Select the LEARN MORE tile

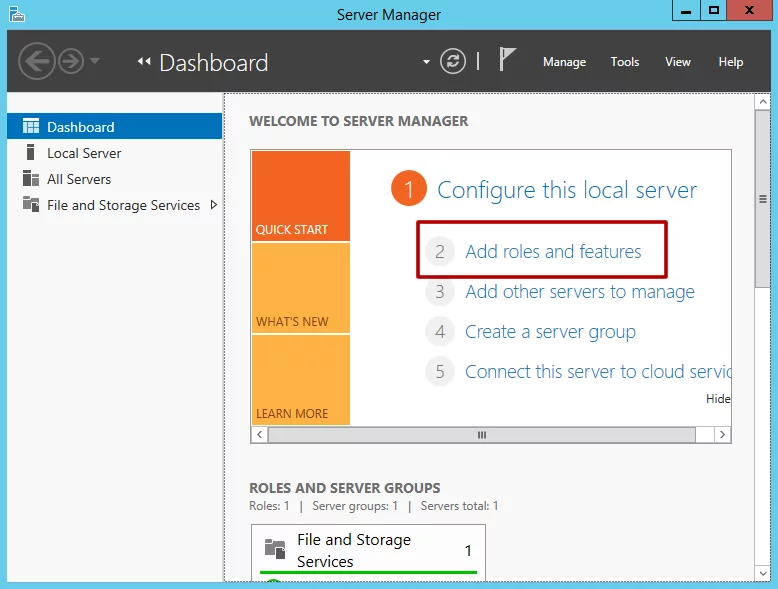(300, 380)
